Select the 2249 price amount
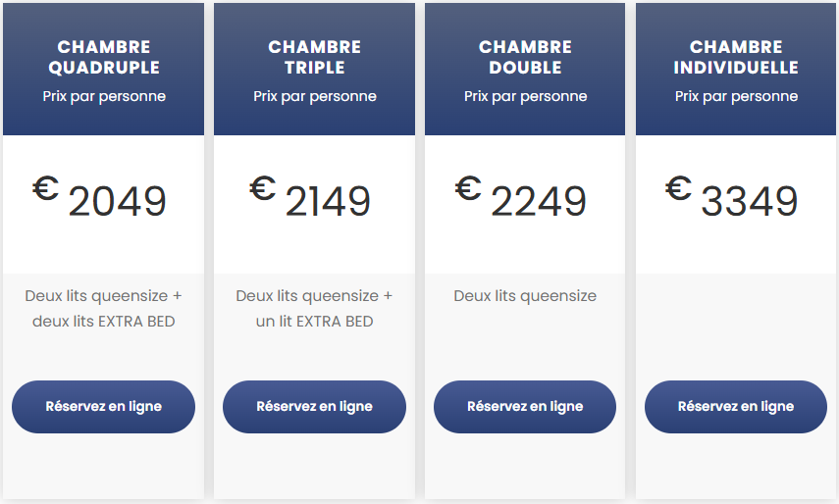Screen dimensions: 839x504 click(x=539, y=202)
